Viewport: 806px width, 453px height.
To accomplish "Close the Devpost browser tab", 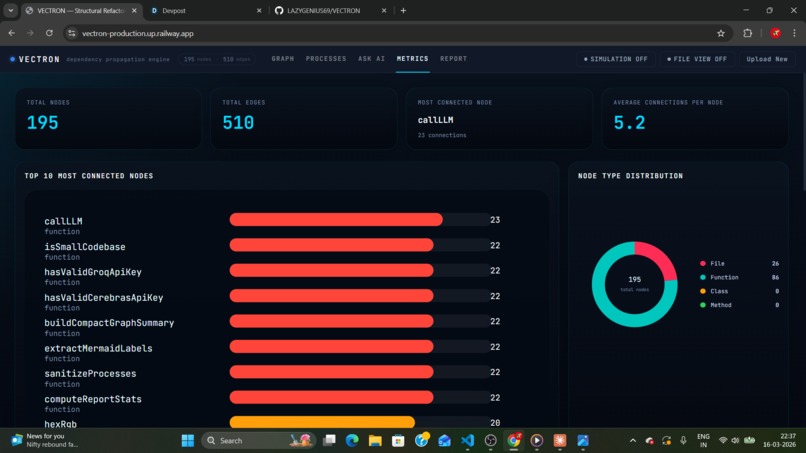I will [x=259, y=11].
